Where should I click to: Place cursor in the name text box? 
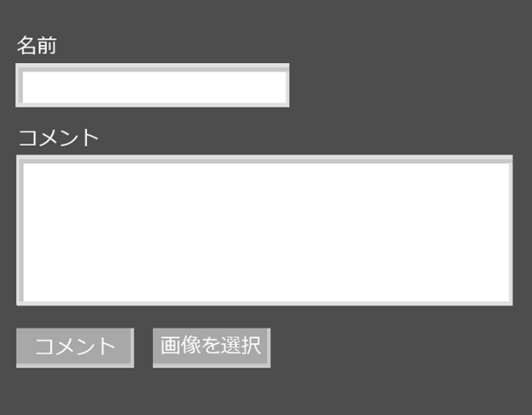pyautogui.click(x=152, y=85)
